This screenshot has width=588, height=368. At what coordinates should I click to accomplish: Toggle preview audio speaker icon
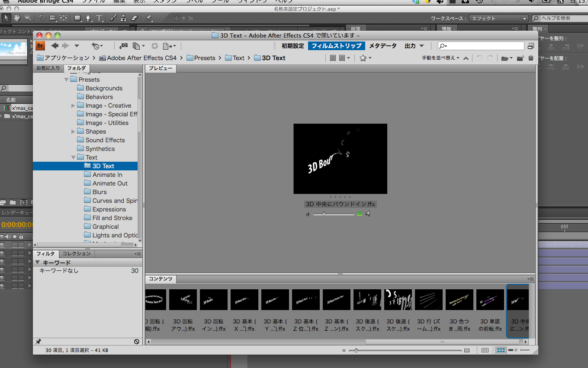point(368,214)
